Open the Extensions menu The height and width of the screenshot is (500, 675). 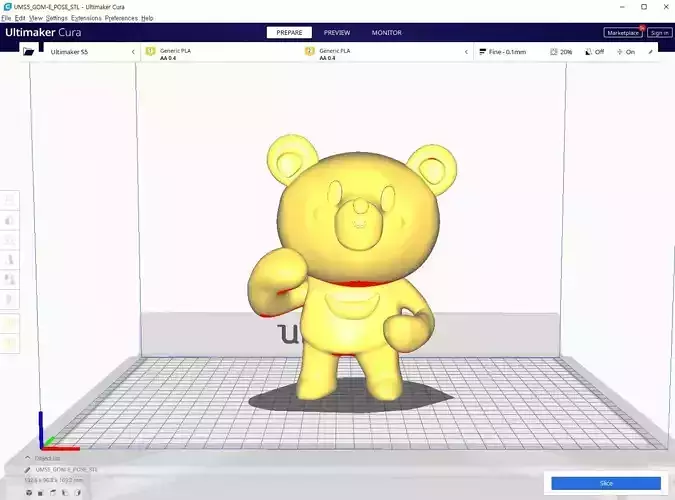click(x=86, y=18)
